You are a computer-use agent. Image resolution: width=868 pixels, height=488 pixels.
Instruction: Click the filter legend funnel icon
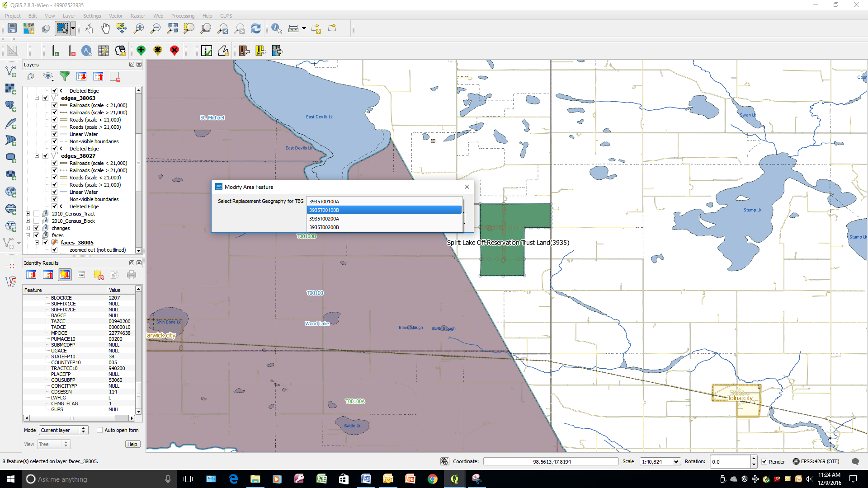pyautogui.click(x=65, y=76)
